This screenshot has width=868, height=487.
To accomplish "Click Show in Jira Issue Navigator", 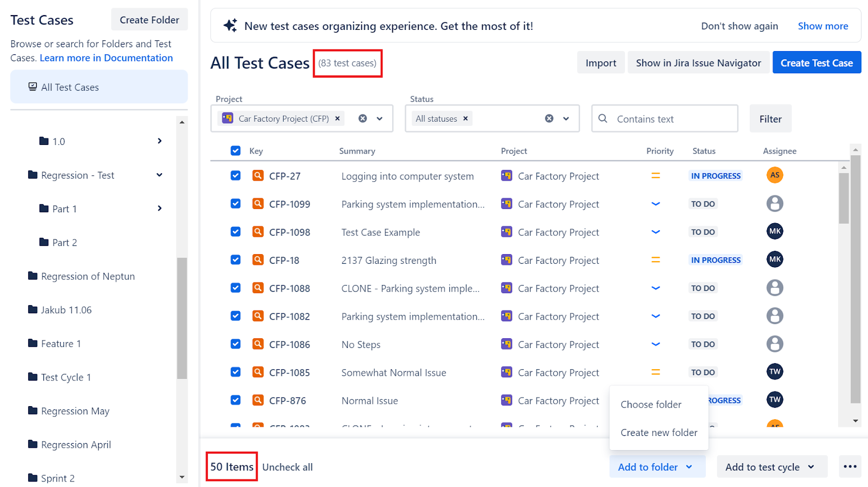I will coord(698,62).
